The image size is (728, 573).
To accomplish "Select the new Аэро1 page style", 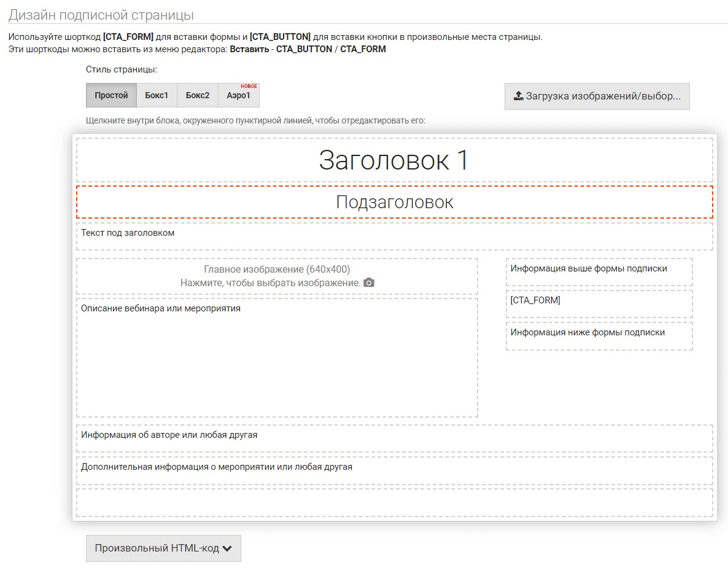I will click(239, 96).
